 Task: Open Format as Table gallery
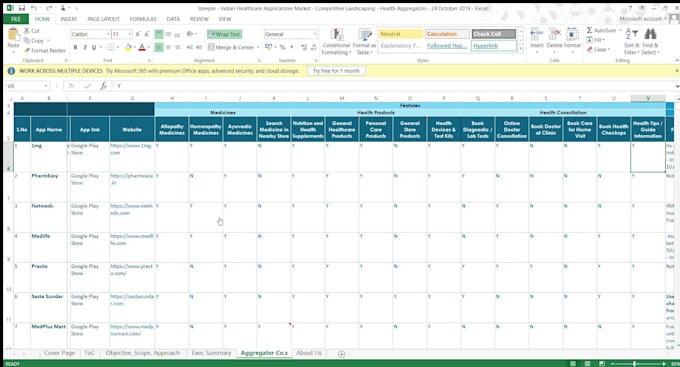[364, 42]
